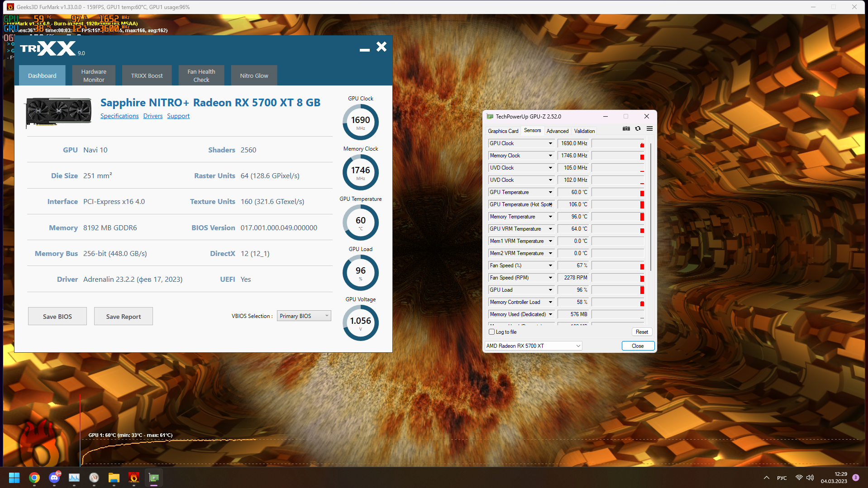Click the GPU-Z title bar app icon

click(490, 117)
